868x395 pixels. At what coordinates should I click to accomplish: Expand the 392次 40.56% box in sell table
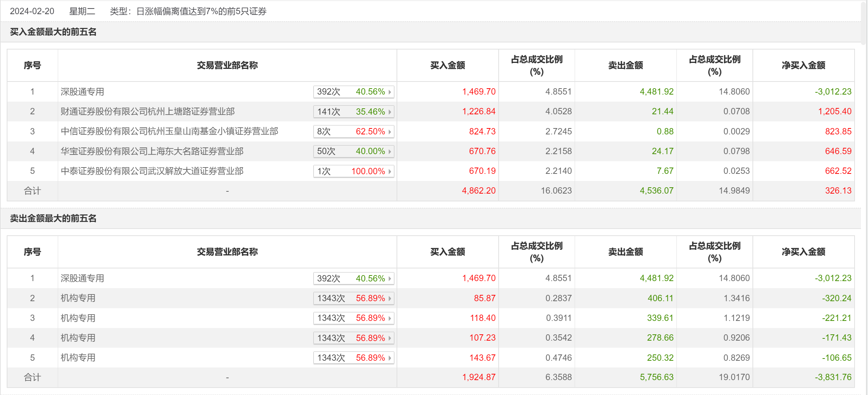coord(353,278)
